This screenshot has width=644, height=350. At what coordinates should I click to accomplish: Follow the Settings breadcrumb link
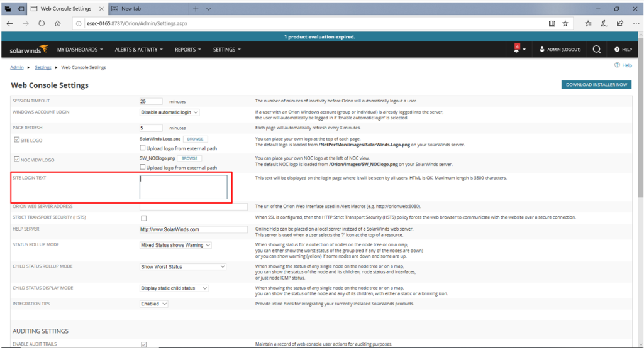coord(43,68)
